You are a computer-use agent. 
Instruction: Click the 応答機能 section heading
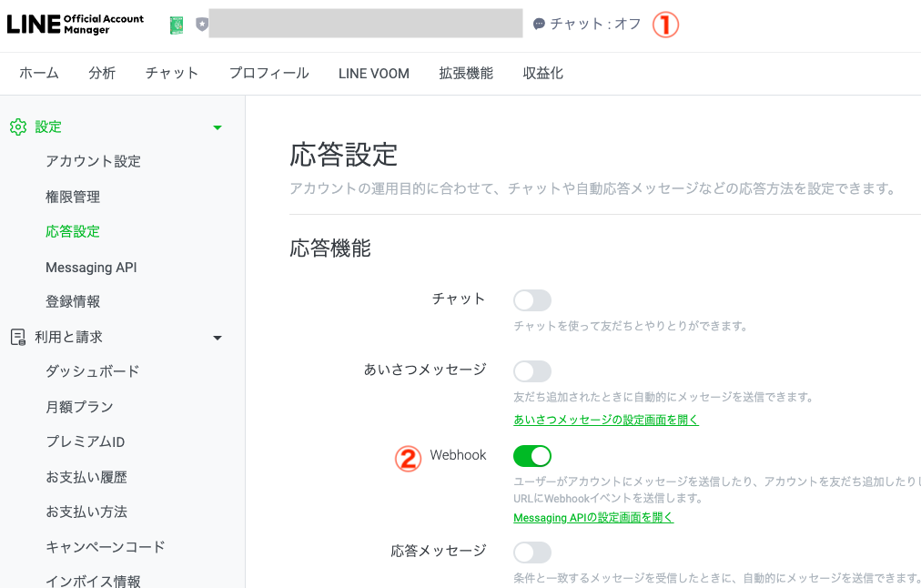(330, 248)
